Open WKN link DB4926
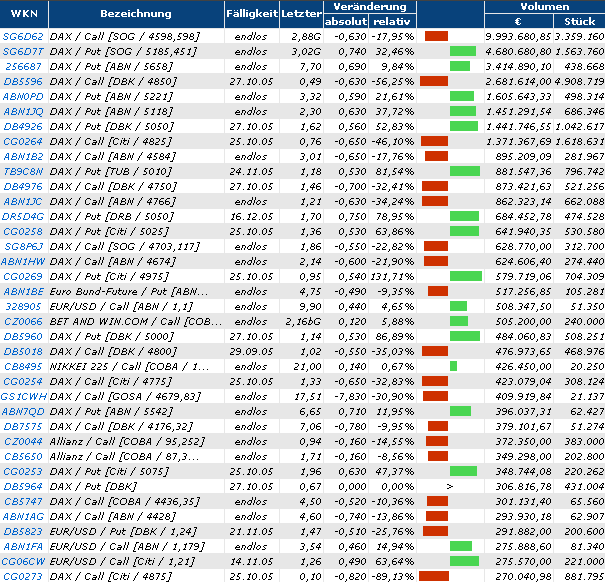 click(x=23, y=127)
